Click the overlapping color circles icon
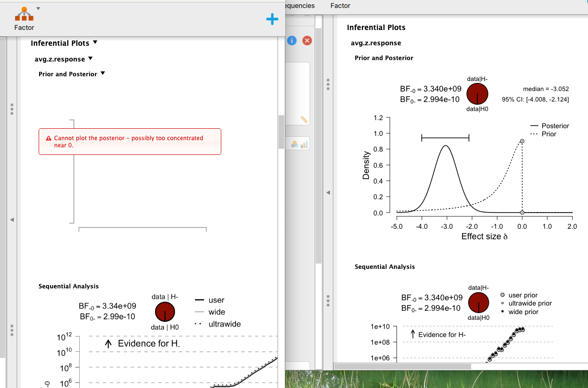This screenshot has height=388, width=588. [x=295, y=143]
